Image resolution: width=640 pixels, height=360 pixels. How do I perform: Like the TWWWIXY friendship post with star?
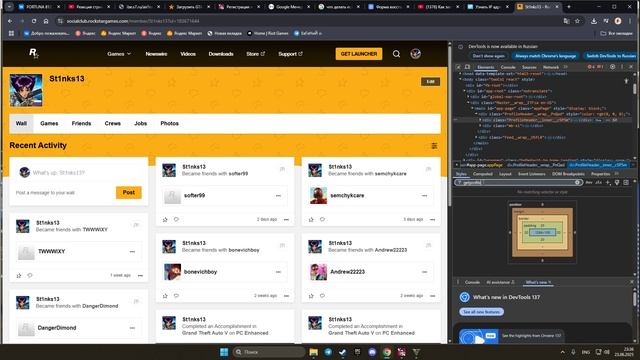19,276
